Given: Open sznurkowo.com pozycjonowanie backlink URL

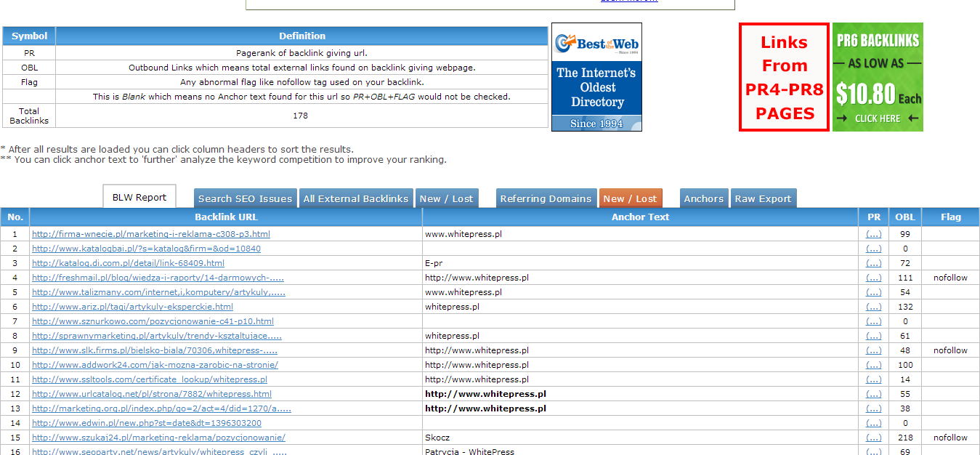Looking at the screenshot, I should (x=153, y=321).
